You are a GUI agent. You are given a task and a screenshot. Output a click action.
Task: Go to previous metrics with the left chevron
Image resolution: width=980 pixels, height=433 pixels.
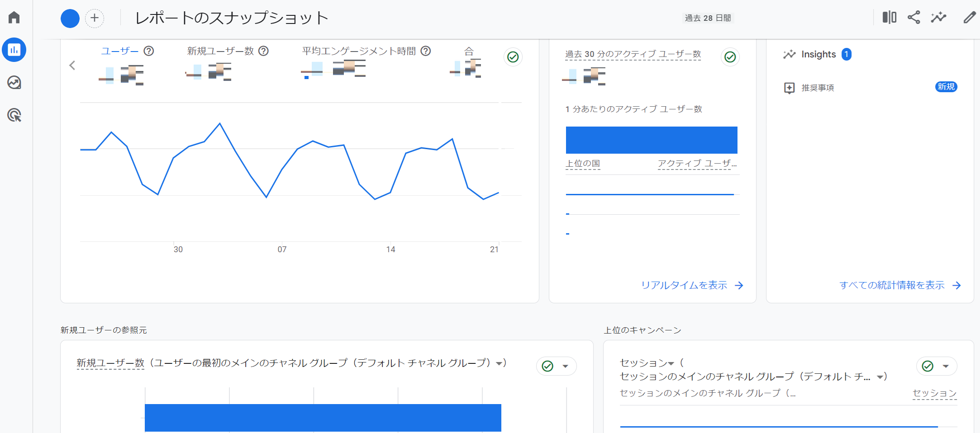click(72, 66)
